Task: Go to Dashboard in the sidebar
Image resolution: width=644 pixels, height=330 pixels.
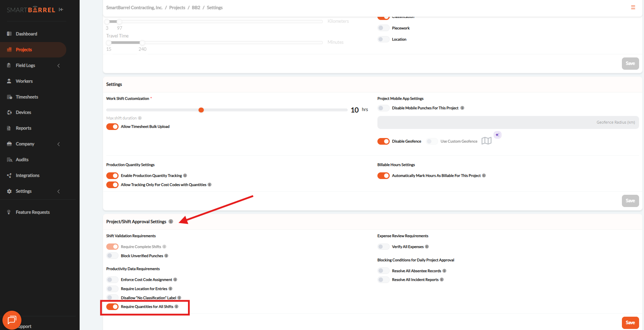Action: pos(26,34)
